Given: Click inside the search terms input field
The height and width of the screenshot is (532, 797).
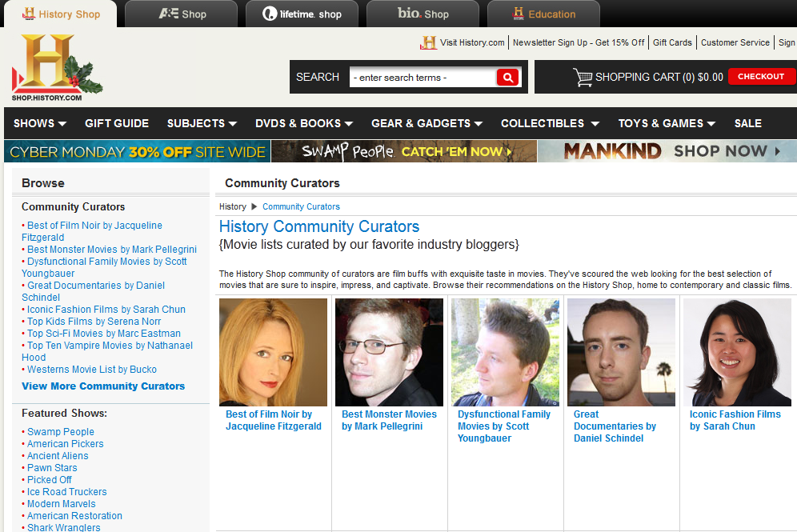Looking at the screenshot, I should (x=422, y=78).
